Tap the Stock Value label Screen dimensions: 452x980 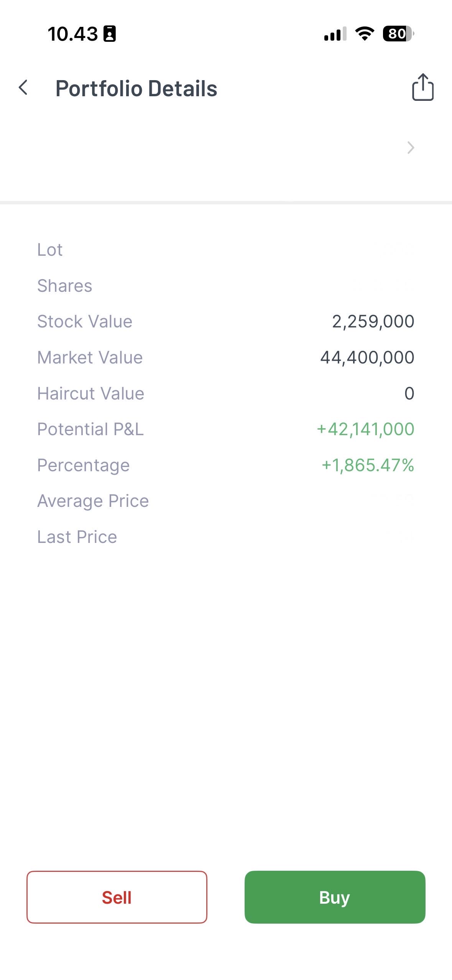(85, 321)
